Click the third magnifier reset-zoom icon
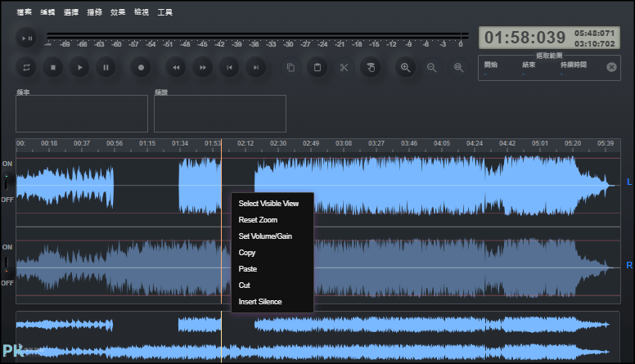 pos(458,68)
